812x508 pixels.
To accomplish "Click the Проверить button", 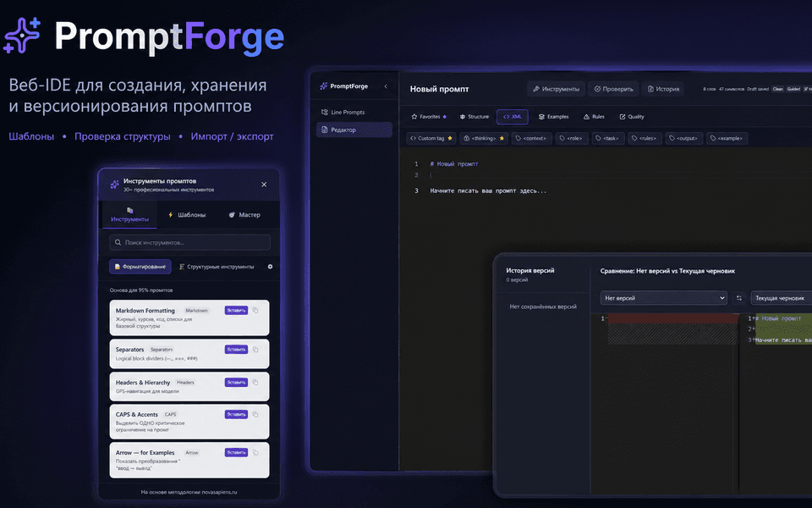I will tap(614, 89).
